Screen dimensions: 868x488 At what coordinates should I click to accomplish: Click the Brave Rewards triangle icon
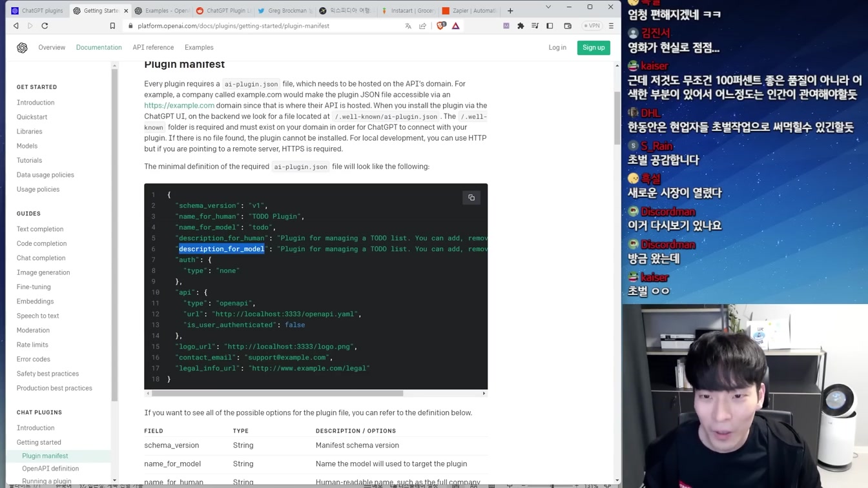tap(456, 26)
